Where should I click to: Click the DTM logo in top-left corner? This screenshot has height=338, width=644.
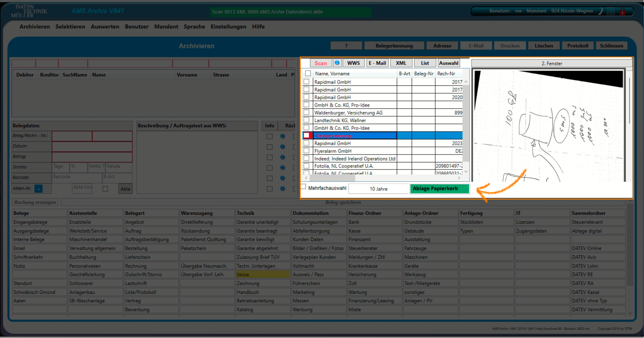pos(29,11)
